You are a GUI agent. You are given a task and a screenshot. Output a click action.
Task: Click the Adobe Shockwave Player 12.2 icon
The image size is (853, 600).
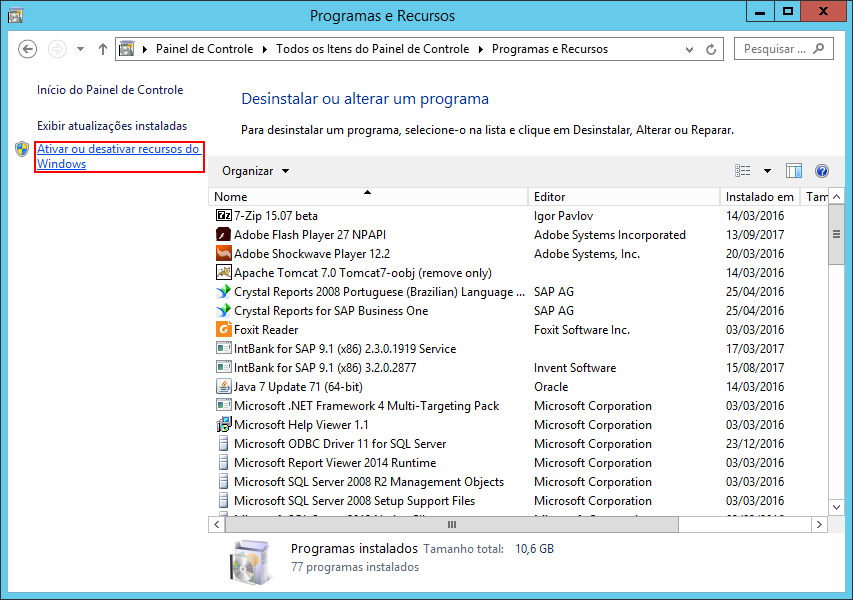[224, 253]
